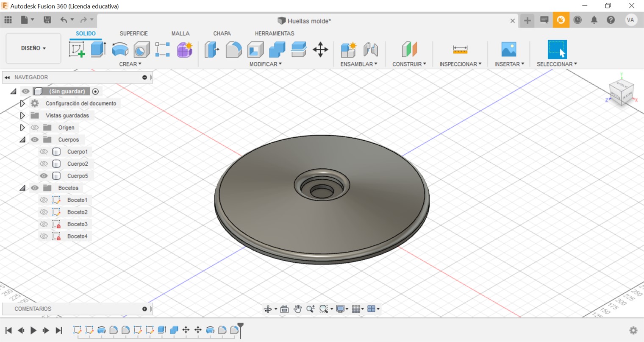This screenshot has width=644, height=342.
Task: Select the Fillet tool in ribbon
Action: click(233, 50)
